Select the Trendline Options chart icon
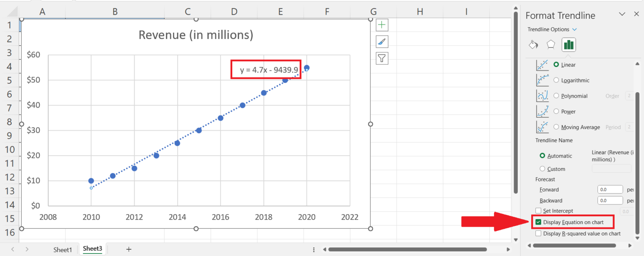 point(569,44)
